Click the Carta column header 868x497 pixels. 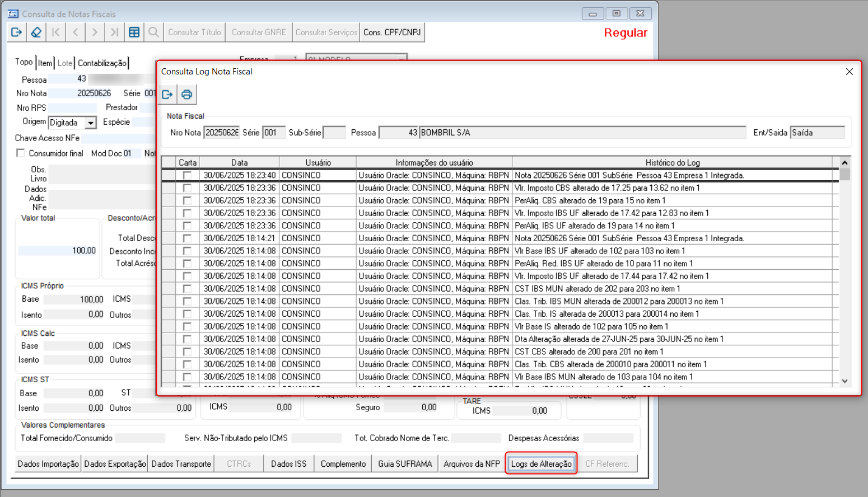tap(188, 162)
